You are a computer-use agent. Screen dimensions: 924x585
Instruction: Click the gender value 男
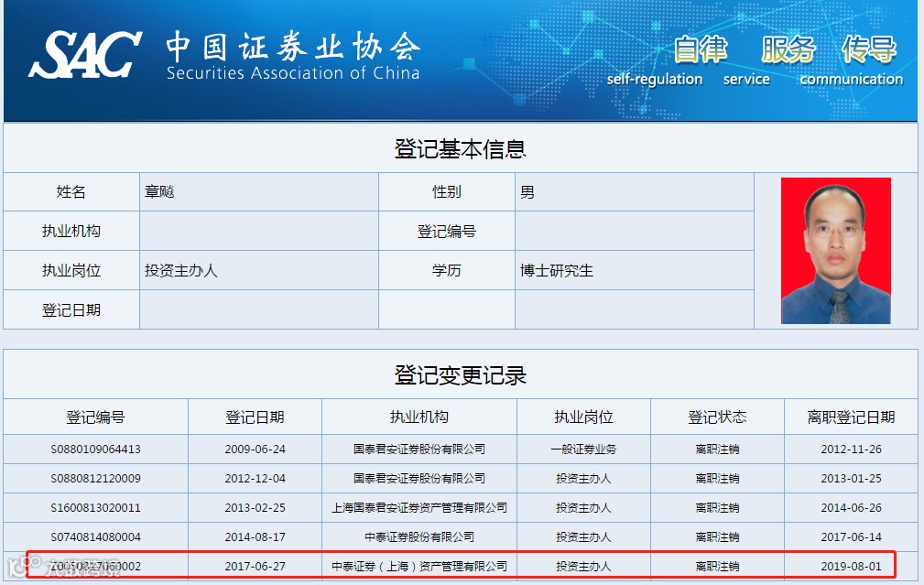(527, 192)
